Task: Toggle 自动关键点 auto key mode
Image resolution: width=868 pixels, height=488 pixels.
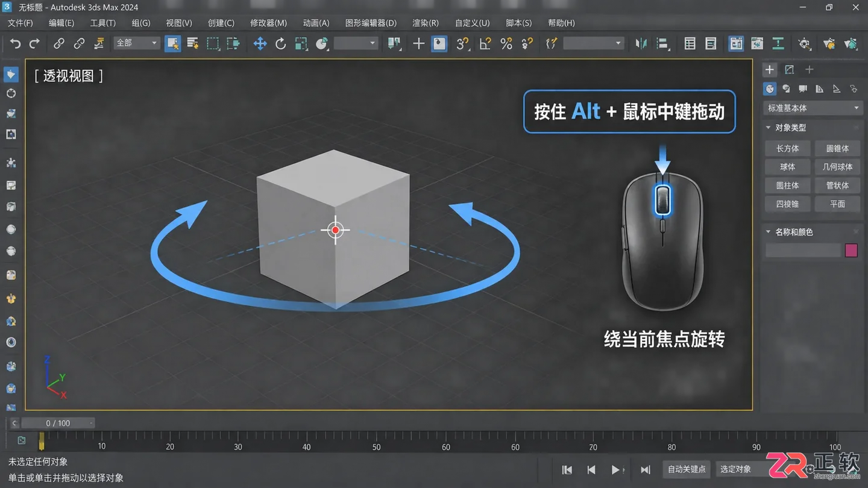Action: 687,469
